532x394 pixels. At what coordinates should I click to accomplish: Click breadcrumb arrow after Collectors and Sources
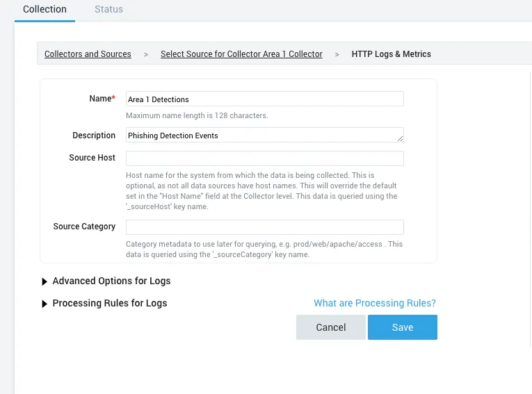click(x=146, y=54)
